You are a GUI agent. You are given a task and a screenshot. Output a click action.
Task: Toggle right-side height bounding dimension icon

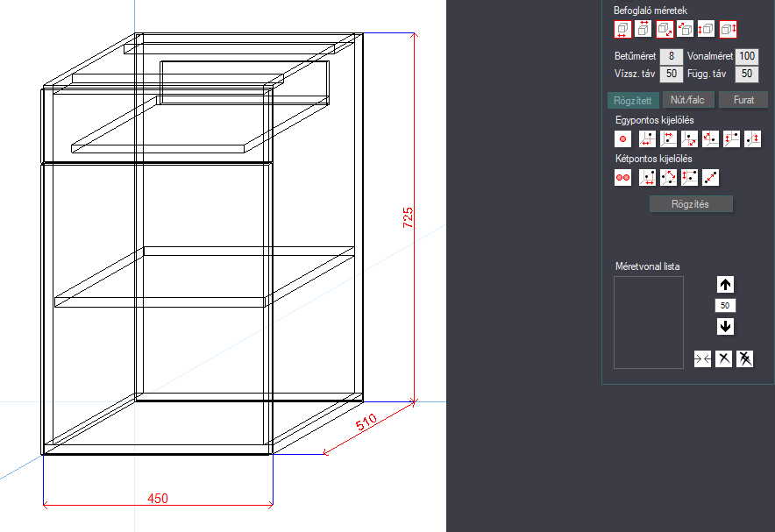pos(728,29)
